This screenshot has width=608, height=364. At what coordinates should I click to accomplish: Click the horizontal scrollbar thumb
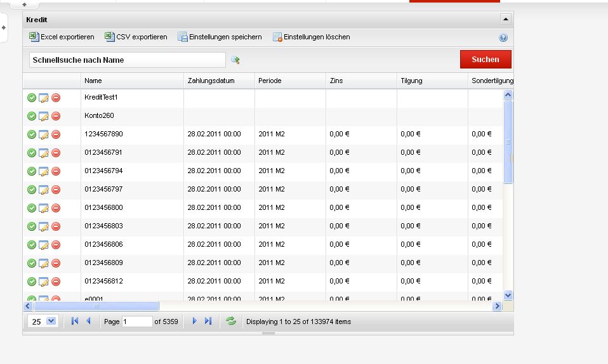[x=95, y=306]
